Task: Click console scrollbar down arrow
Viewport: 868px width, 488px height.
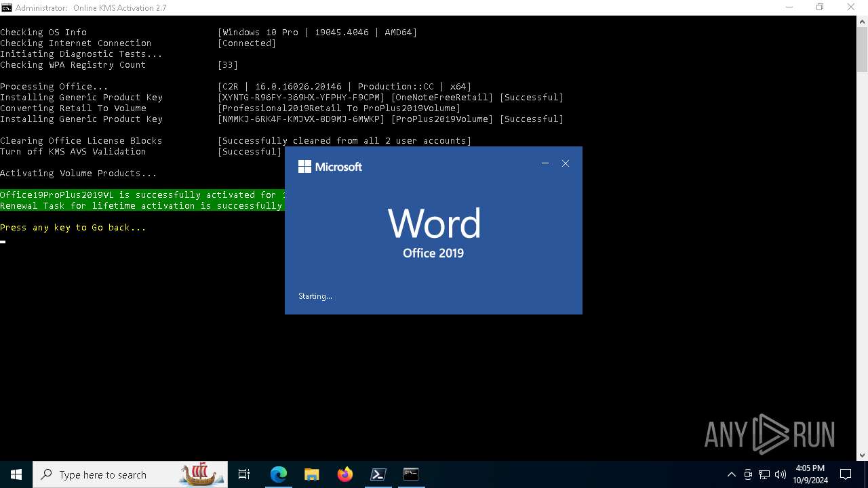Action: (862, 455)
